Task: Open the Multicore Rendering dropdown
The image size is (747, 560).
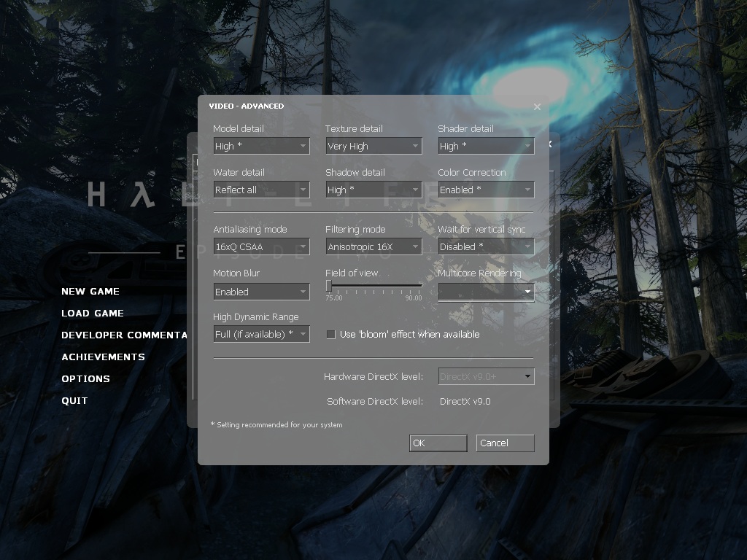Action: click(486, 292)
